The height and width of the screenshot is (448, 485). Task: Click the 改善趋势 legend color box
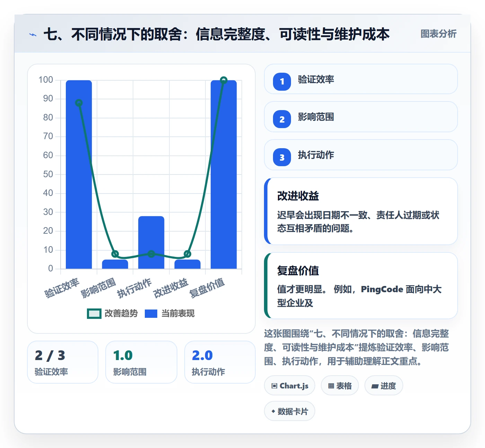(x=94, y=313)
